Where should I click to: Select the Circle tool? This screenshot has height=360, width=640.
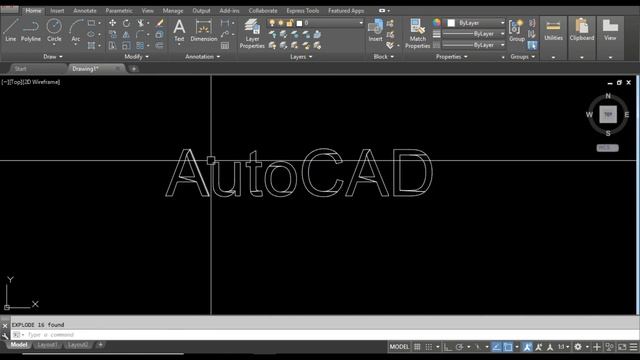pyautogui.click(x=54, y=30)
